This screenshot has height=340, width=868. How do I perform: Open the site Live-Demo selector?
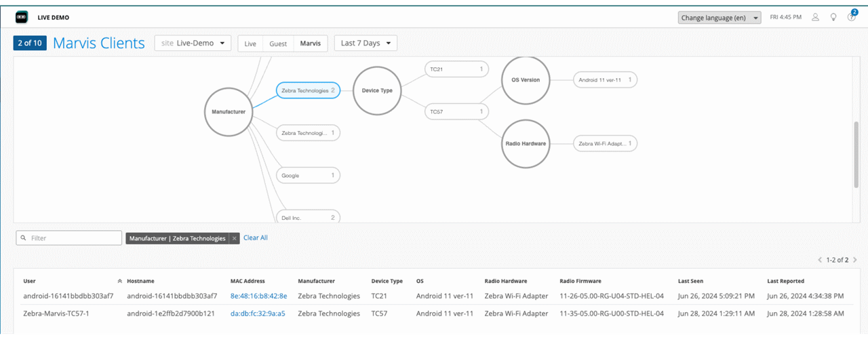click(193, 43)
